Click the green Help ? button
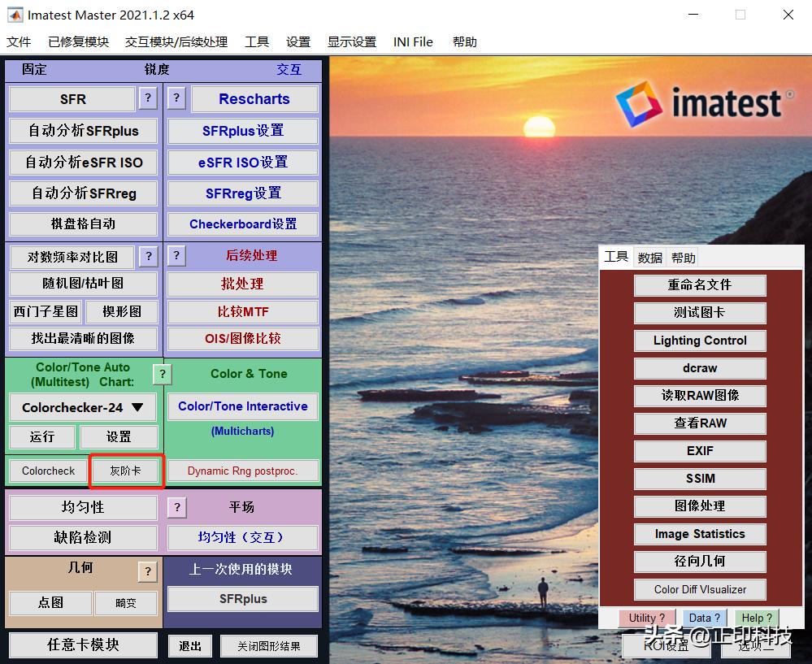Screen dimensions: 812x664 [756, 618]
